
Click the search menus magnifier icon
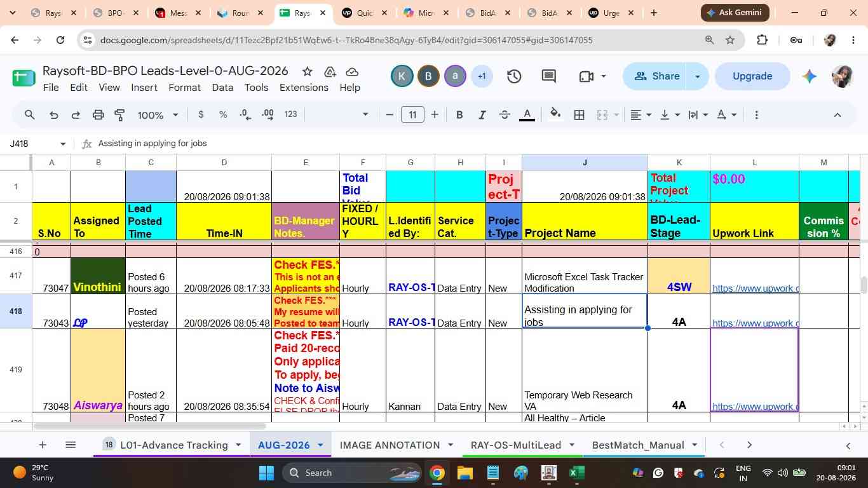(x=30, y=115)
